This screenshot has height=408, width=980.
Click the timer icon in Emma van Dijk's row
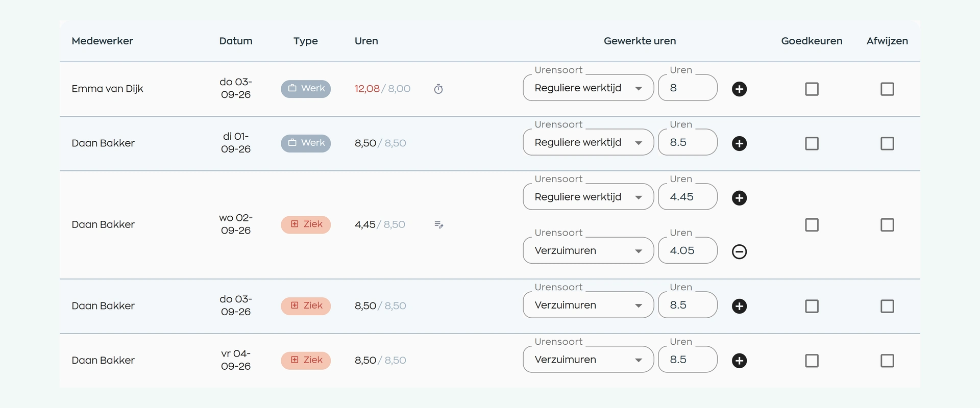pyautogui.click(x=438, y=89)
